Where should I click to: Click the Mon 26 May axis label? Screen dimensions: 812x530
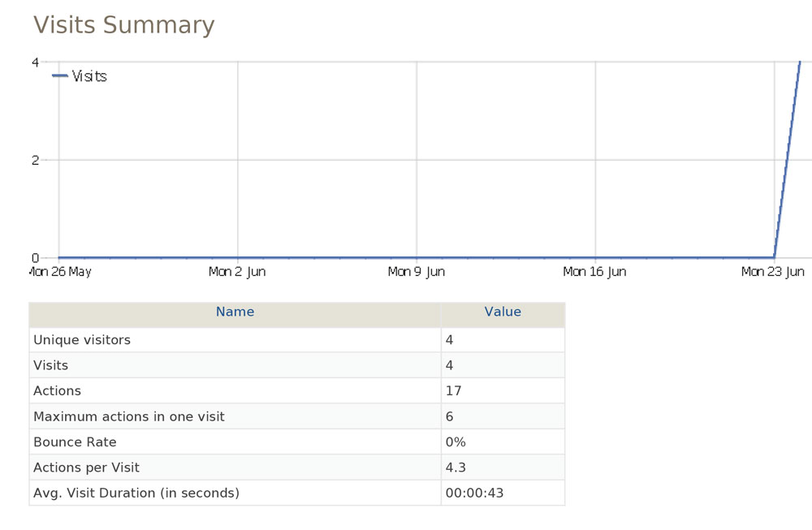[61, 272]
